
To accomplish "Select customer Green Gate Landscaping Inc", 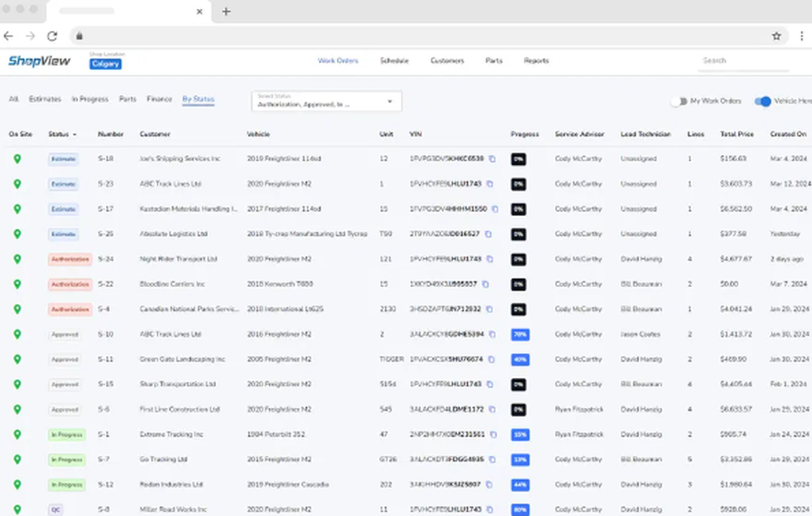I will pyautogui.click(x=182, y=359).
